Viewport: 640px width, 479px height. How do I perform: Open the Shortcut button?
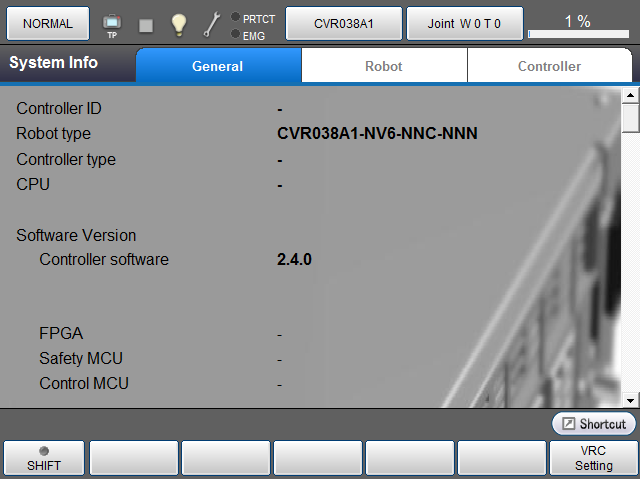pos(594,424)
